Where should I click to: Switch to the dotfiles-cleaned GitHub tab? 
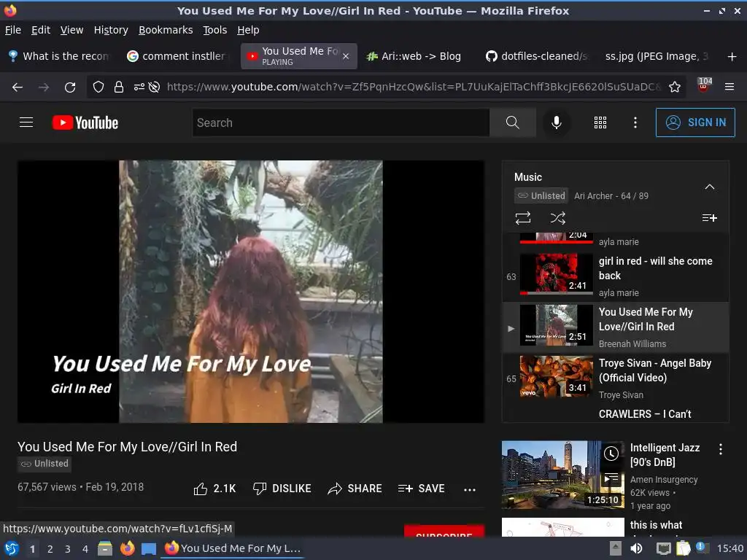pyautogui.click(x=536, y=56)
